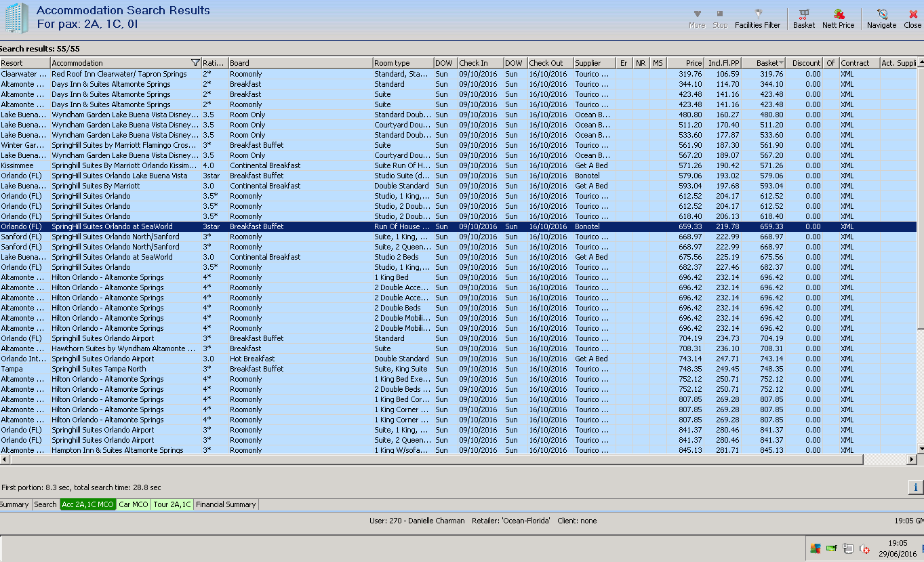Click the Winter Gar... resort cell

click(24, 145)
